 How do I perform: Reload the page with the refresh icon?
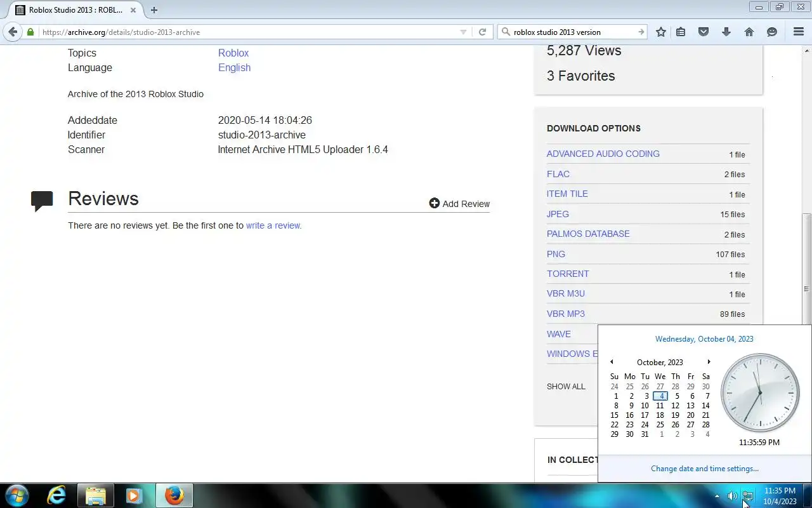(x=482, y=32)
